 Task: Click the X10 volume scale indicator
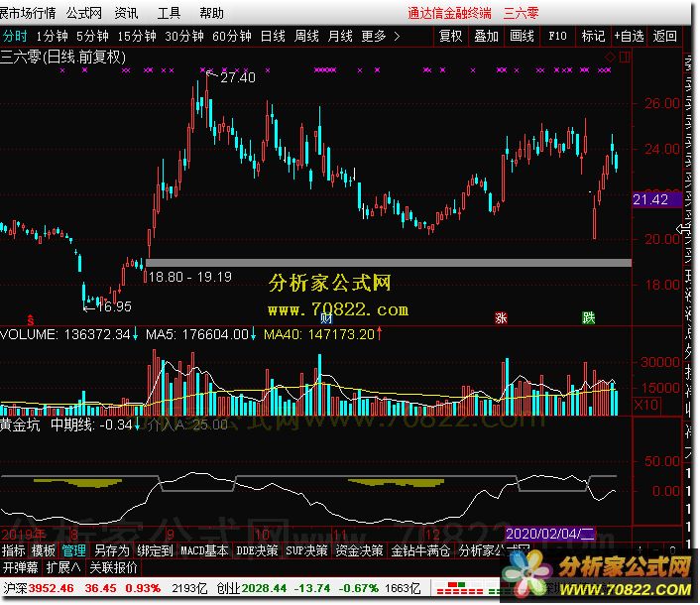pyautogui.click(x=645, y=405)
